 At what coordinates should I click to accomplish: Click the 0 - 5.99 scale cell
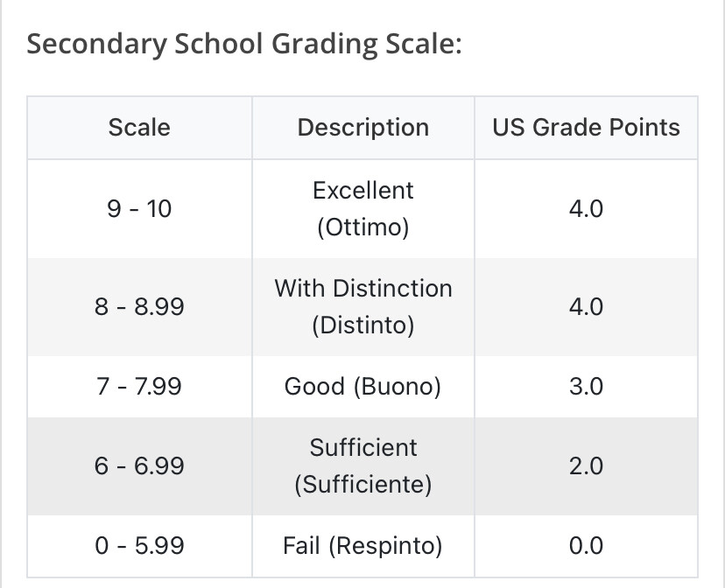click(139, 547)
